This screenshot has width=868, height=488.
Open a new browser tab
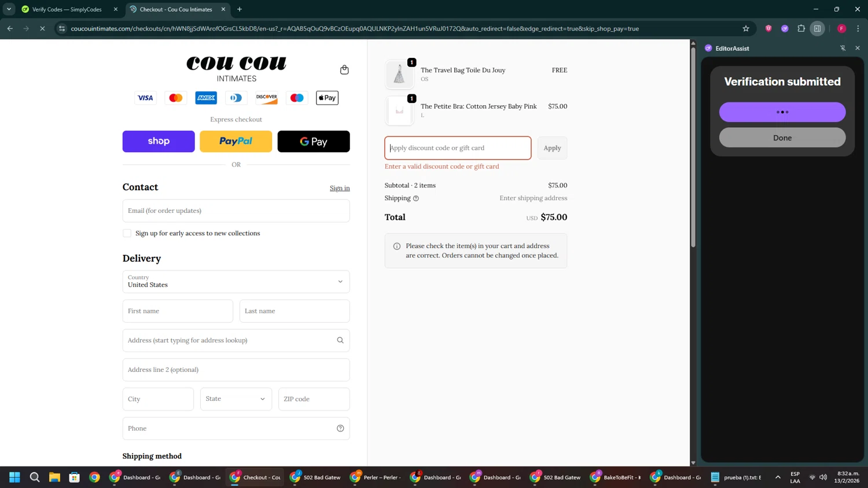coord(240,9)
